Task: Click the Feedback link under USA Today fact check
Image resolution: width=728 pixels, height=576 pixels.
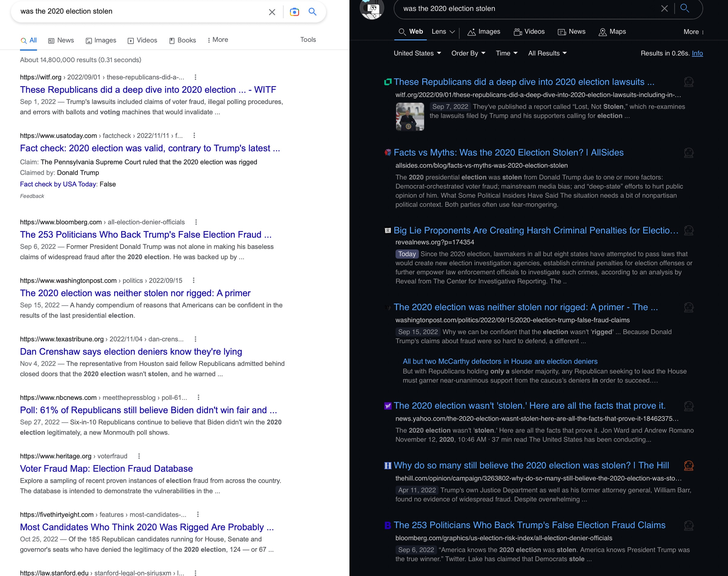Action: pyautogui.click(x=32, y=196)
